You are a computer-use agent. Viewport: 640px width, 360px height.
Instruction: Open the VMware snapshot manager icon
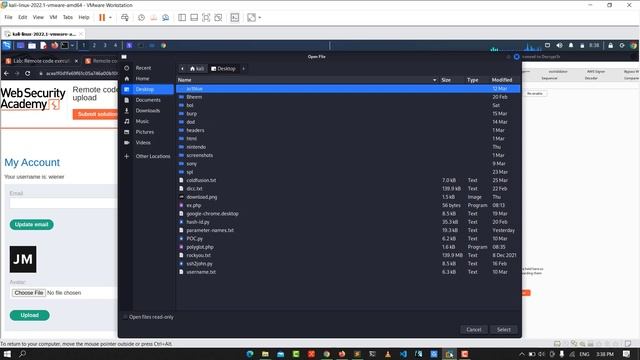(x=165, y=18)
